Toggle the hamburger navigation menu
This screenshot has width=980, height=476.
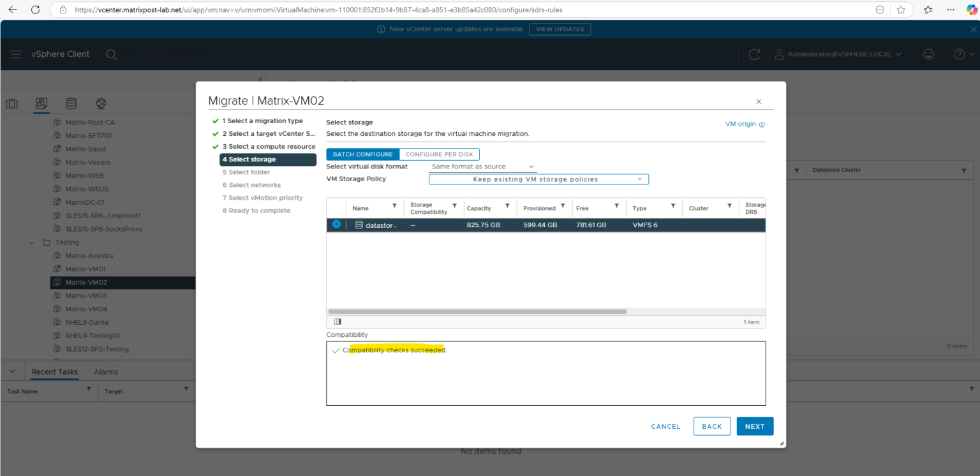pos(15,54)
